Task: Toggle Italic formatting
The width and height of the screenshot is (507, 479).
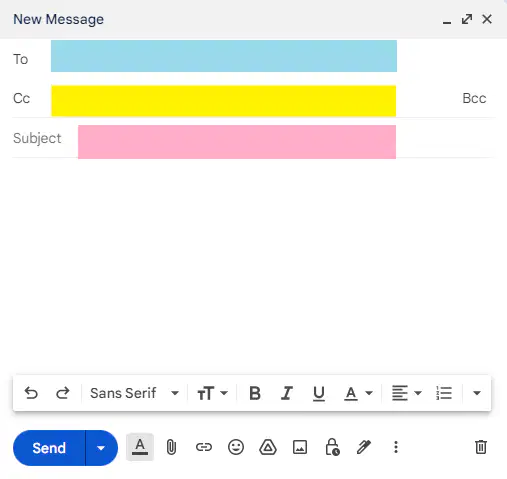Action: 286,393
